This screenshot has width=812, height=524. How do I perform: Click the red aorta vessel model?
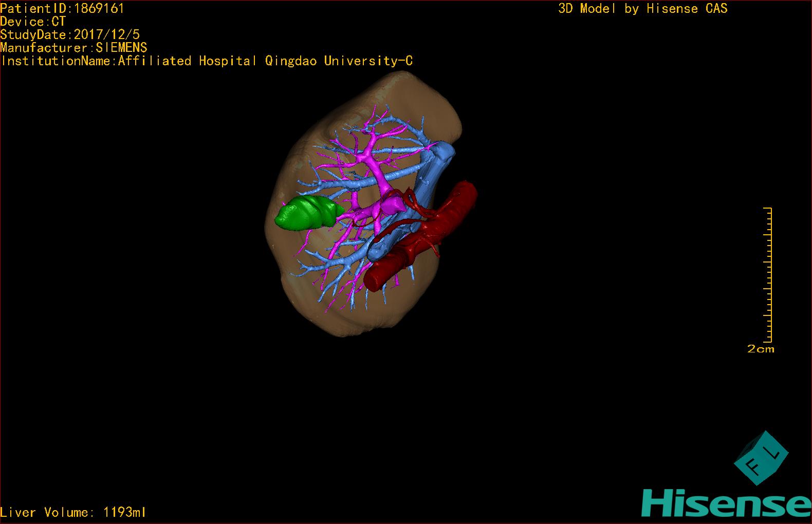click(x=421, y=236)
